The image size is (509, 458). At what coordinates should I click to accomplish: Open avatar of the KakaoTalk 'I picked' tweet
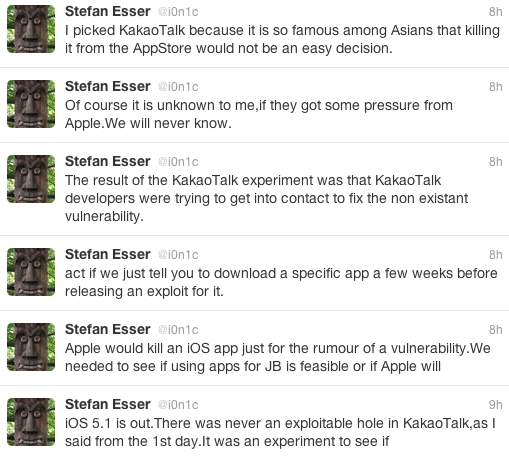31,29
